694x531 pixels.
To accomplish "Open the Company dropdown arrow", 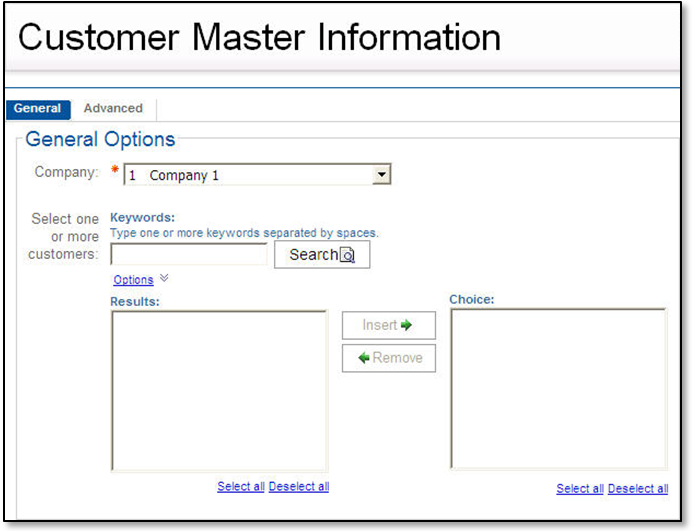I will [x=381, y=175].
